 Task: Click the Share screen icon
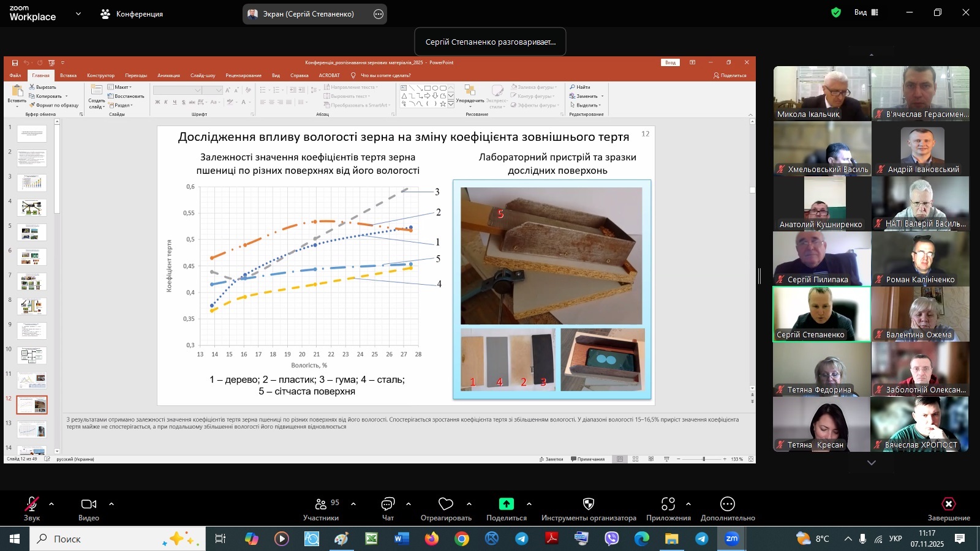coord(506,504)
